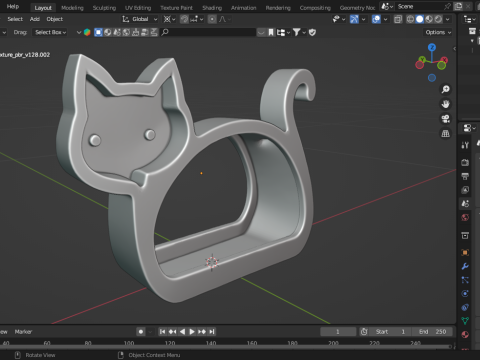Toggle proportional editing in viewport header
Image resolution: width=480 pixels, height=360 pixels.
212,19
